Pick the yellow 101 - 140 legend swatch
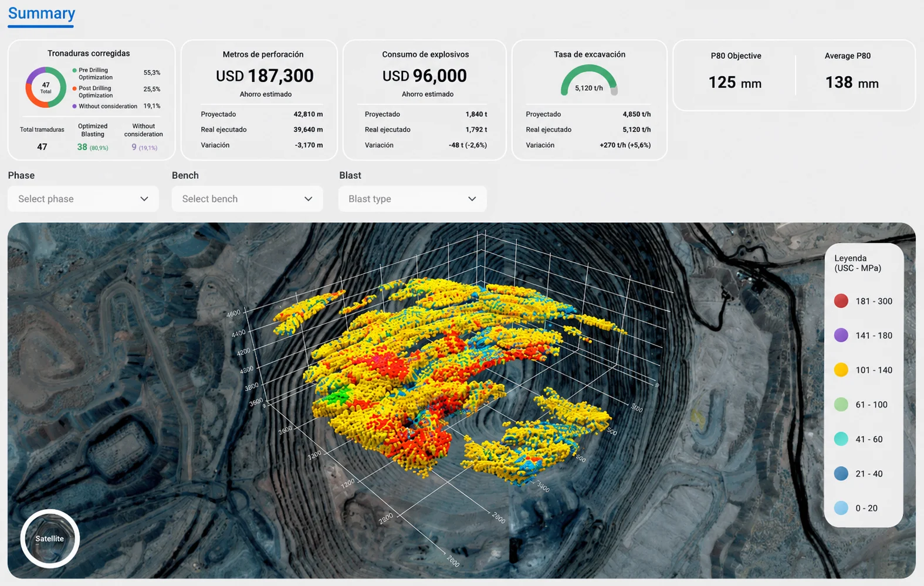Image resolution: width=924 pixels, height=586 pixels. tap(841, 370)
